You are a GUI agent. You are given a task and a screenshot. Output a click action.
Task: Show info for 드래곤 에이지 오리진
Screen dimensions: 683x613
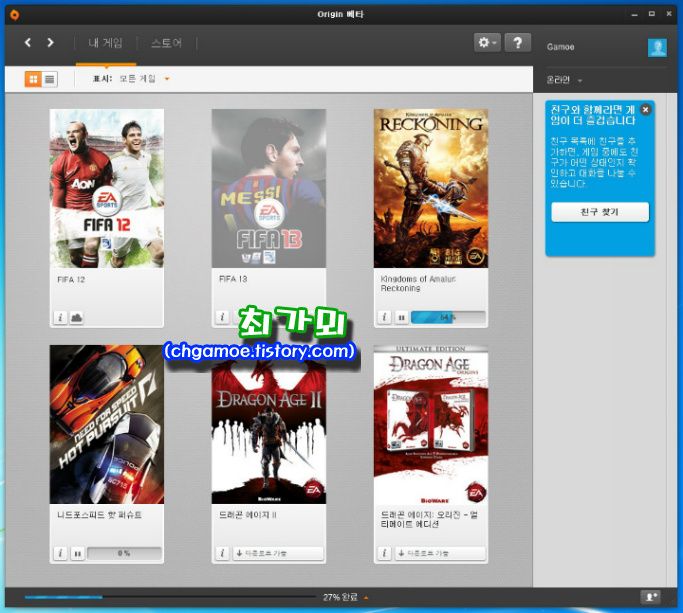click(x=384, y=553)
